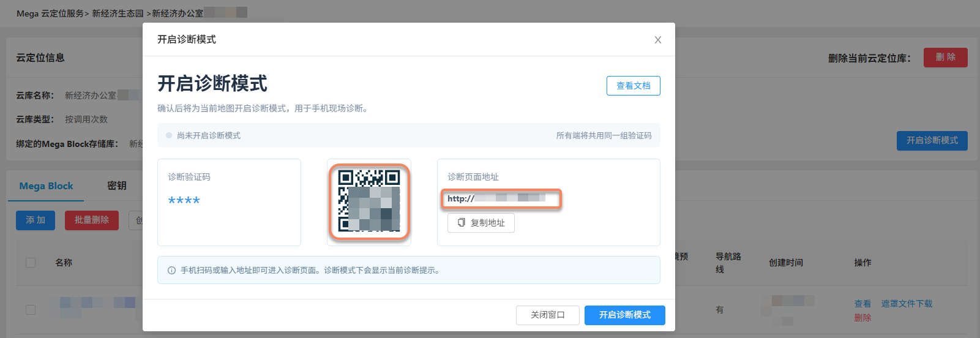This screenshot has height=338, width=980.
Task: Click the info icon in hint banner
Action: [x=171, y=270]
